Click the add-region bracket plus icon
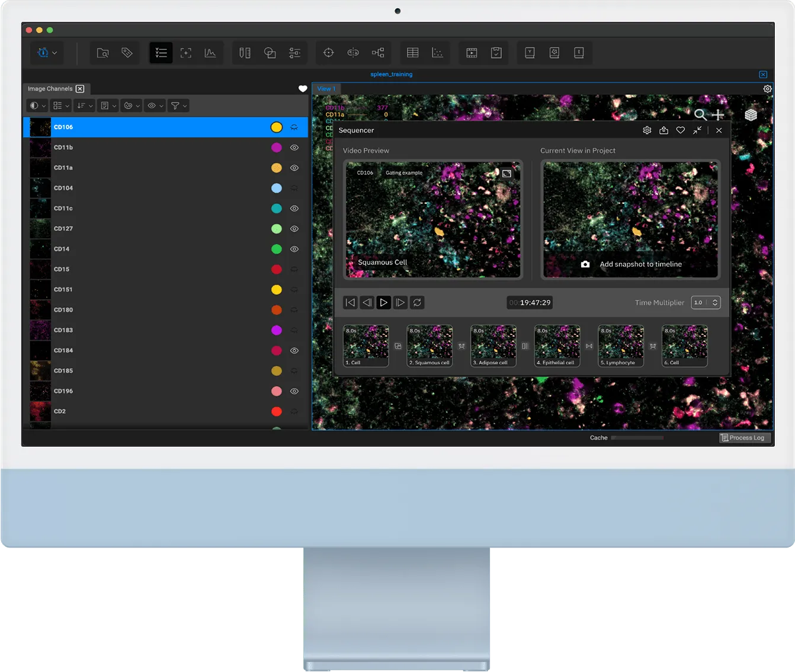The image size is (795, 672). [x=185, y=53]
